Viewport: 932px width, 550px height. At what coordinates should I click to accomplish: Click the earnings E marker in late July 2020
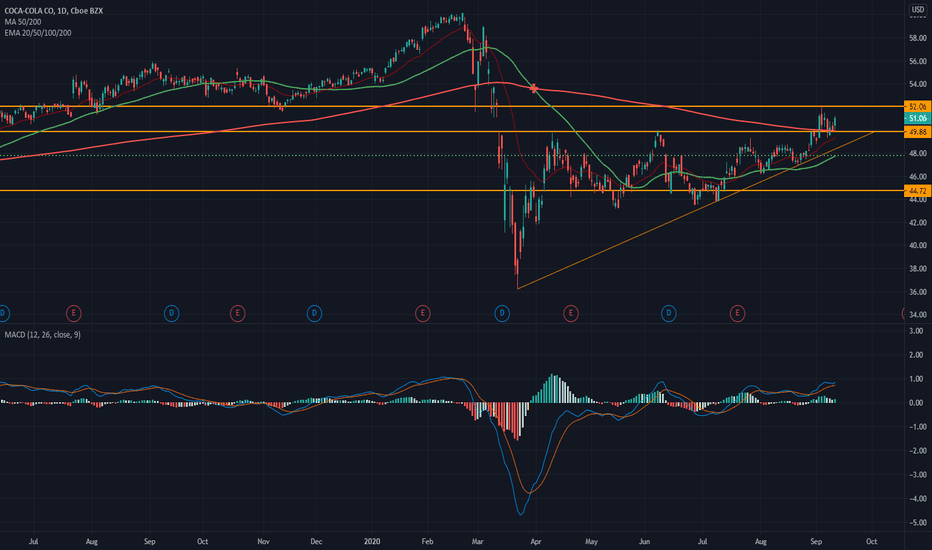737,313
